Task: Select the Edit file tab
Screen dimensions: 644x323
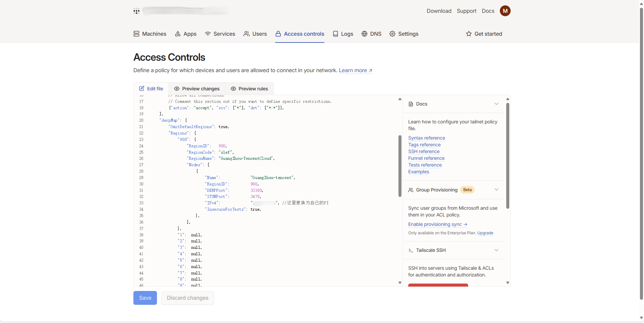Action: pos(151,89)
